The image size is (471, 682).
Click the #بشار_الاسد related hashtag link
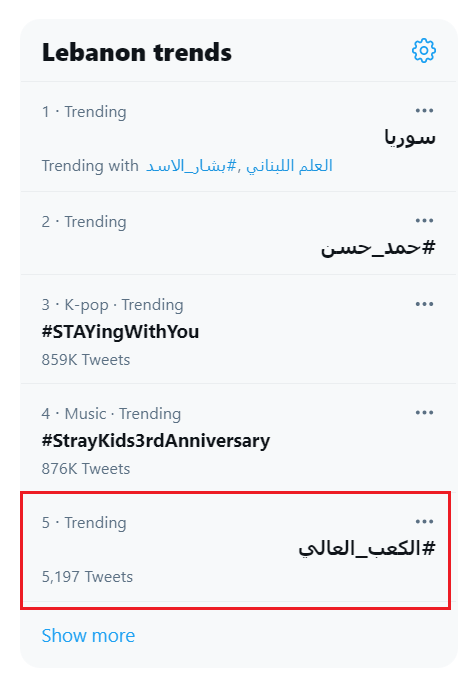coord(192,166)
